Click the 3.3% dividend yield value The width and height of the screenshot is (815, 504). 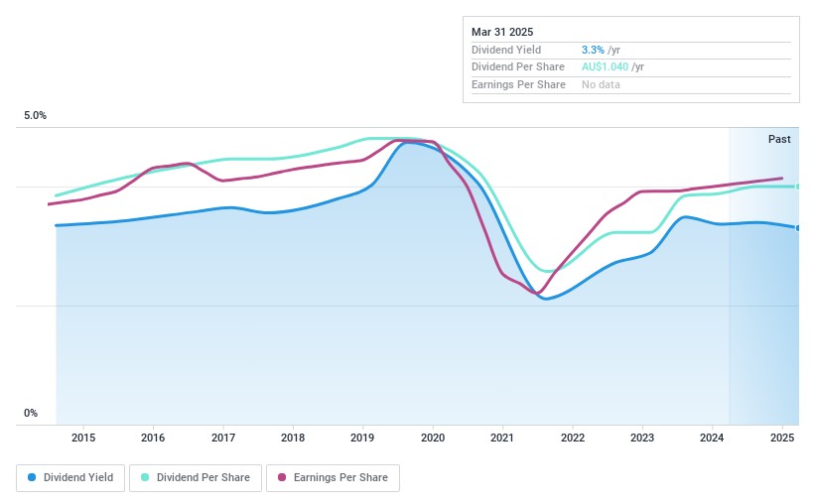[593, 50]
